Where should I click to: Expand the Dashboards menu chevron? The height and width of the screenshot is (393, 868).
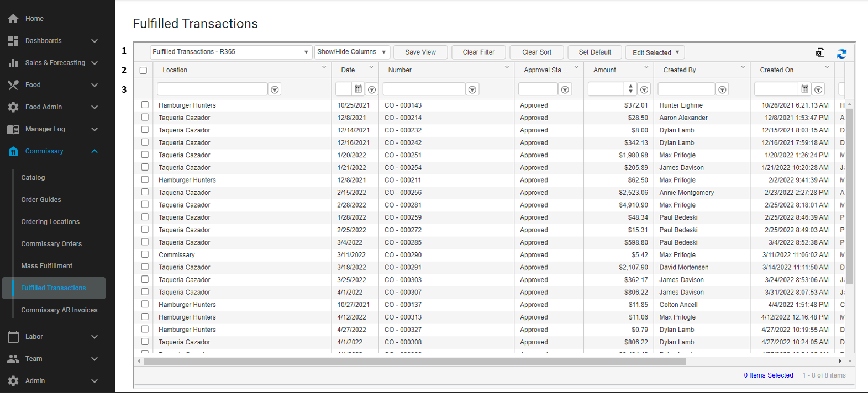coord(94,41)
